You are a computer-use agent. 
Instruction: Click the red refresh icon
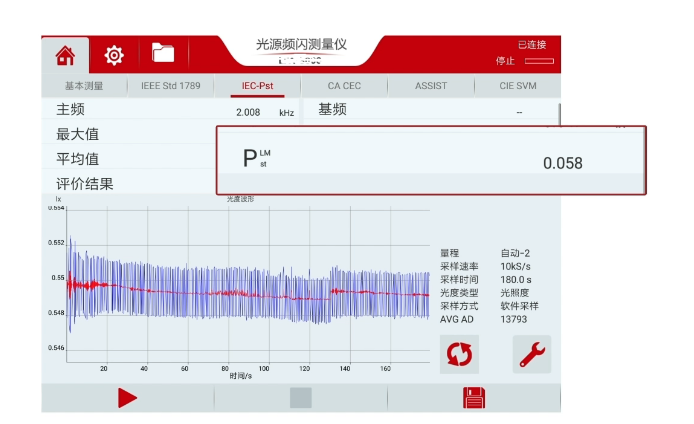[459, 353]
